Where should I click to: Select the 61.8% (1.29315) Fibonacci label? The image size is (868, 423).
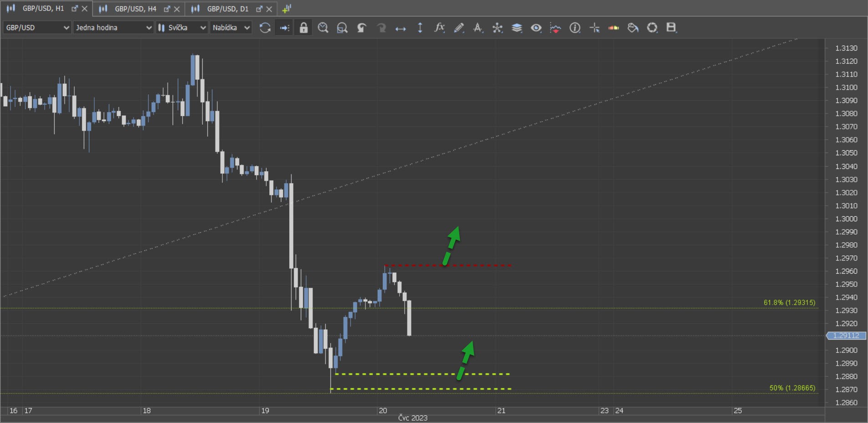pyautogui.click(x=789, y=302)
